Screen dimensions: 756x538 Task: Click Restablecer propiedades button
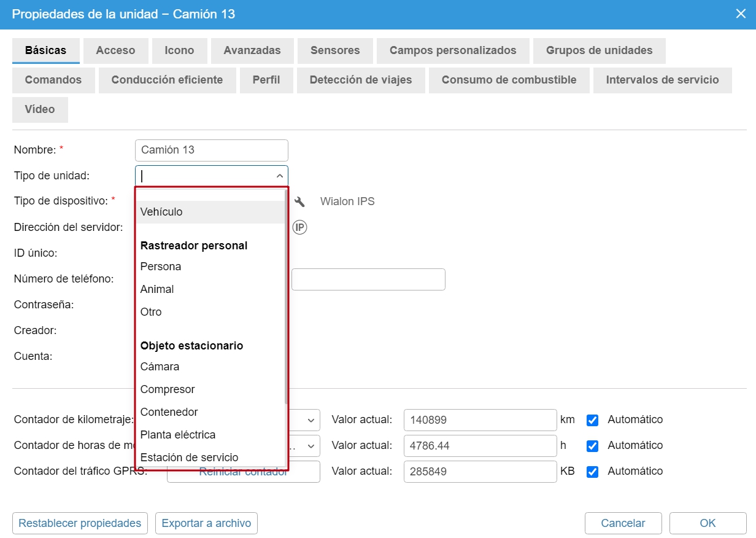point(80,523)
